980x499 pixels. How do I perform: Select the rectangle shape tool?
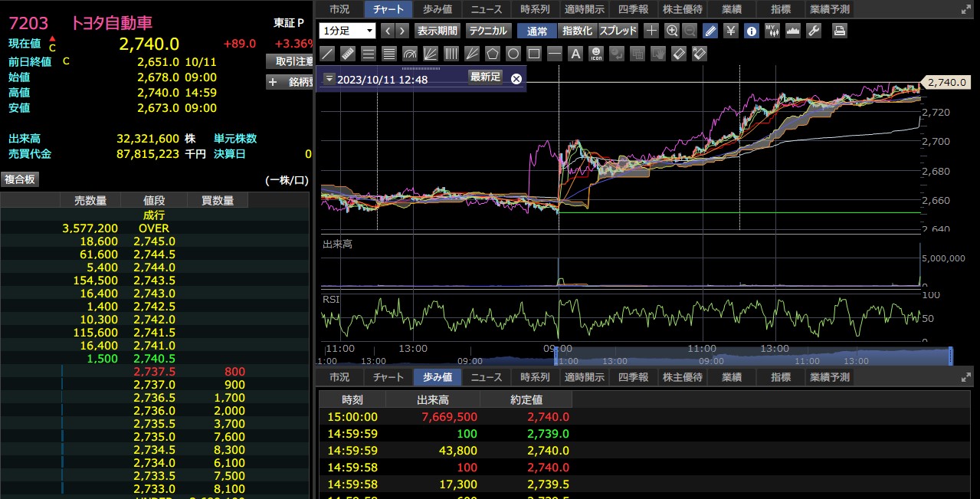click(x=534, y=54)
